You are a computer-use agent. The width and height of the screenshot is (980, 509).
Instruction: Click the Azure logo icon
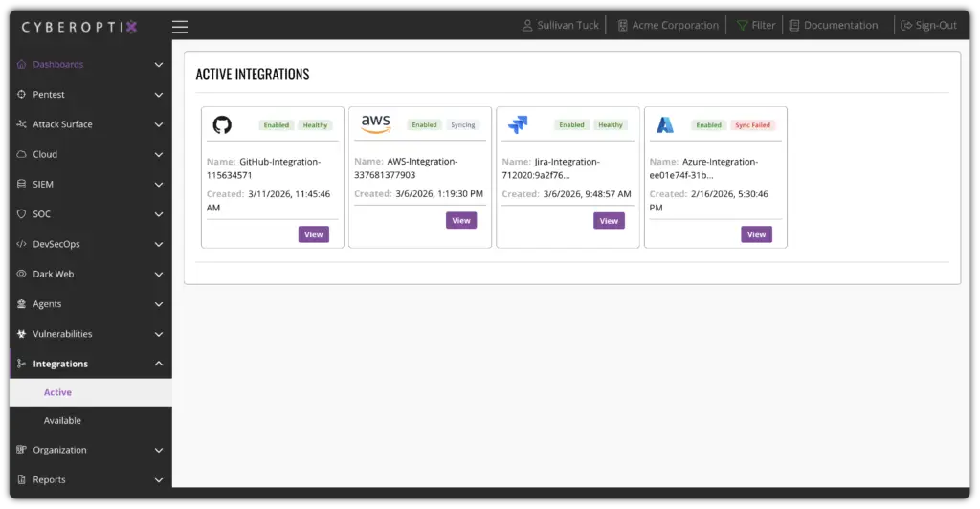(x=665, y=125)
